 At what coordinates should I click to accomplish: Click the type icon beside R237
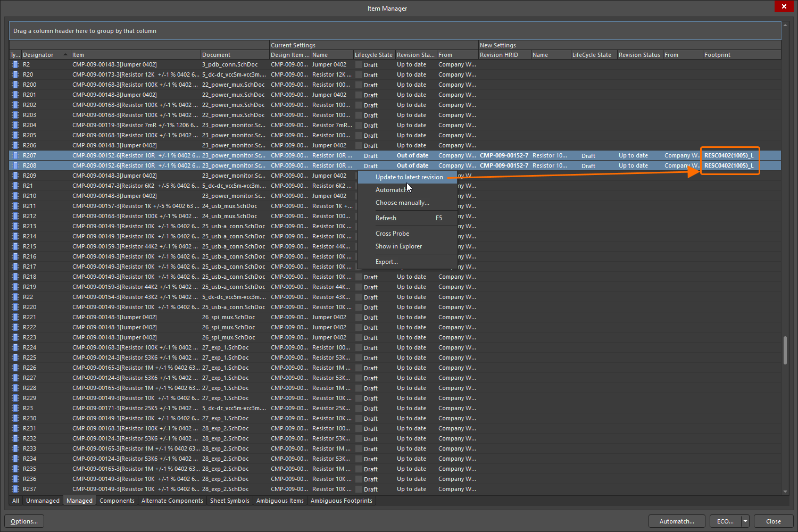pos(15,489)
